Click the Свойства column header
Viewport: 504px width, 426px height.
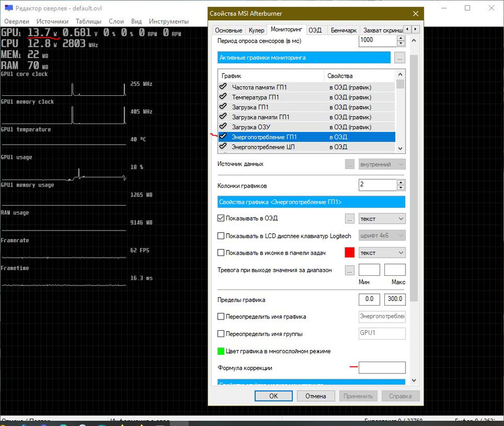coord(359,76)
